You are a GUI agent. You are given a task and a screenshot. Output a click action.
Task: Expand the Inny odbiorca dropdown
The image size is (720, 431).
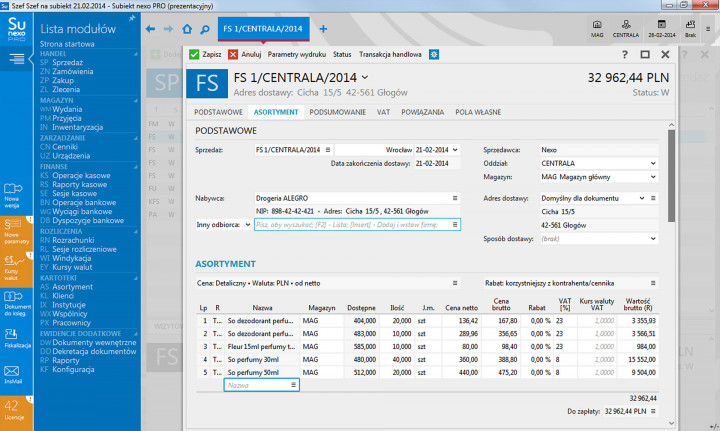pyautogui.click(x=247, y=225)
